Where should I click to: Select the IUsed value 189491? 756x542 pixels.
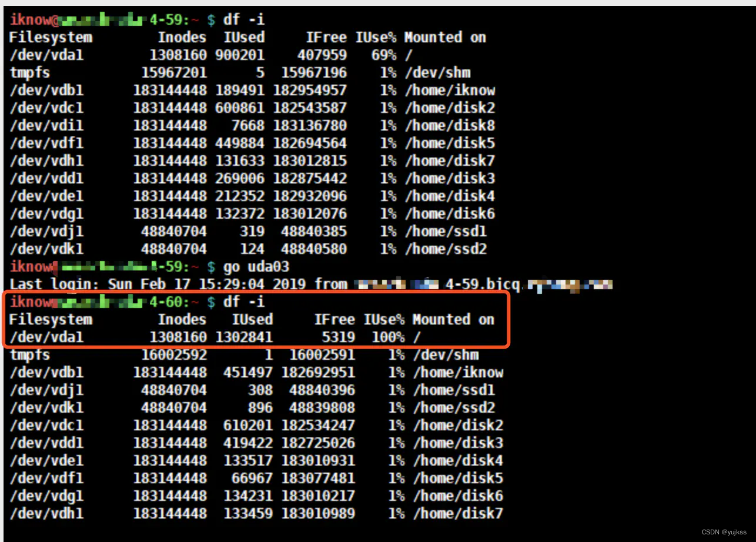[240, 91]
